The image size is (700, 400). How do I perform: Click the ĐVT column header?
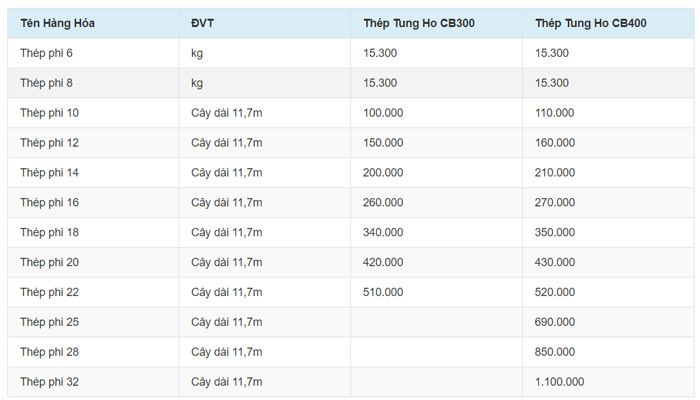click(x=203, y=22)
